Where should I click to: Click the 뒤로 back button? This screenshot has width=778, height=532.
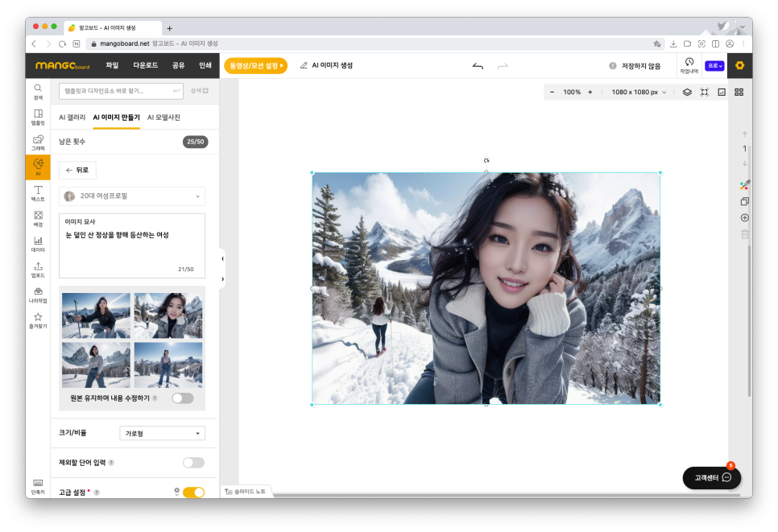(x=77, y=170)
